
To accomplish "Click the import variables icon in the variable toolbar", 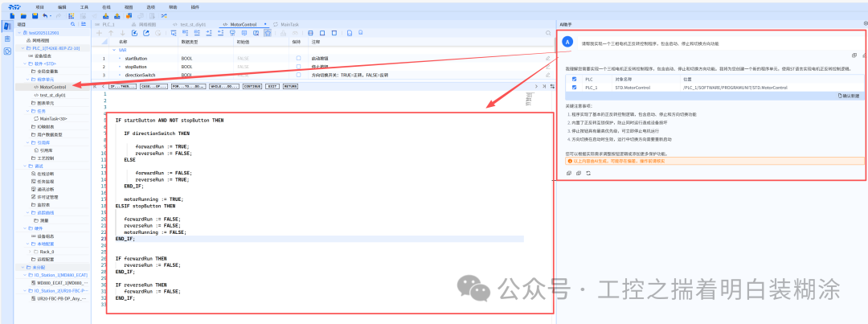I will point(134,33).
